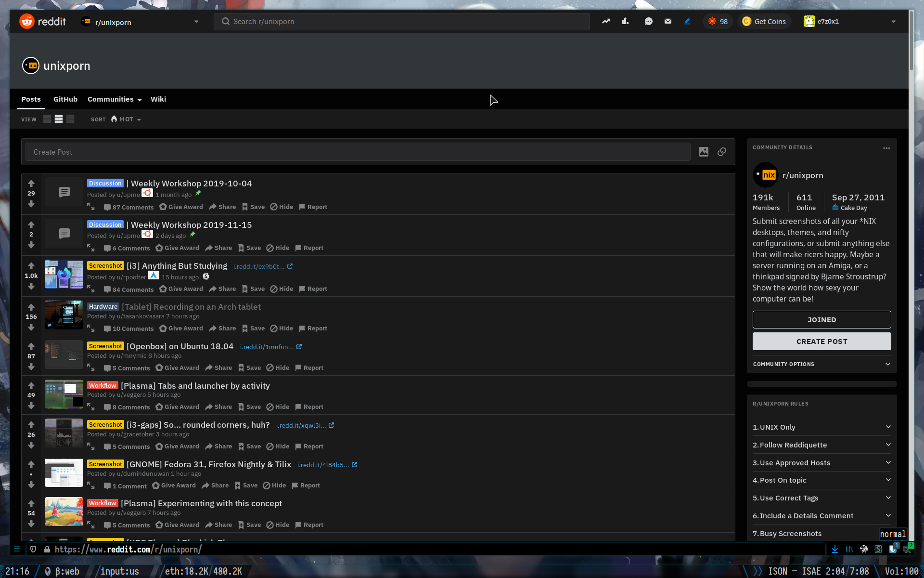Viewport: 924px width, 578px height.
Task: Open user u/rpoofter profile link
Action: (131, 277)
